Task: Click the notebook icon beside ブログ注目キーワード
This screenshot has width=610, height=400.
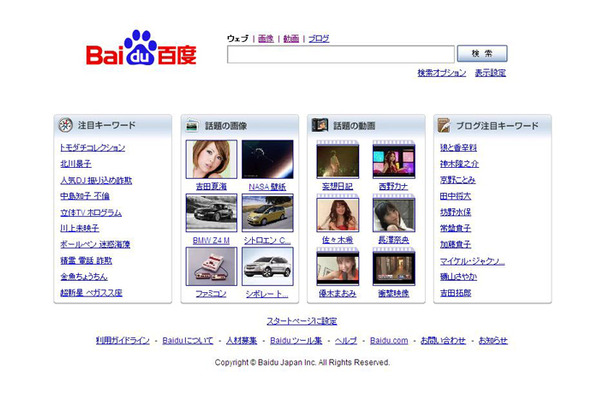Action: click(x=444, y=125)
